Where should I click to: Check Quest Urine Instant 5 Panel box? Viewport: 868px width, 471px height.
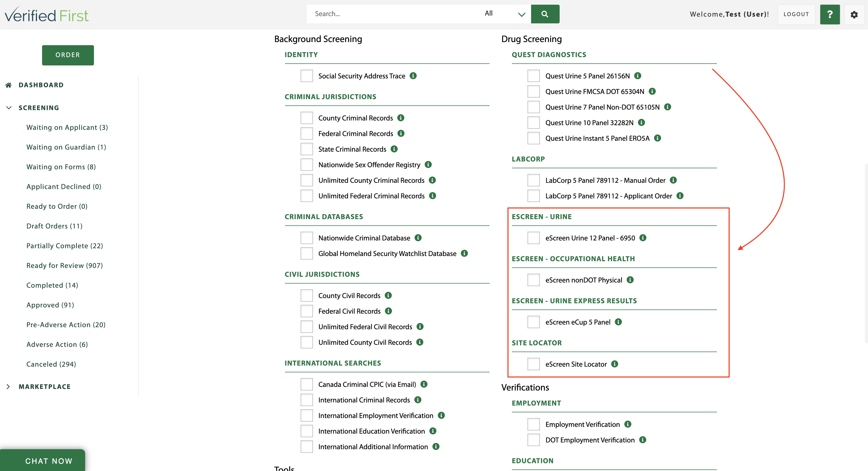tap(534, 138)
